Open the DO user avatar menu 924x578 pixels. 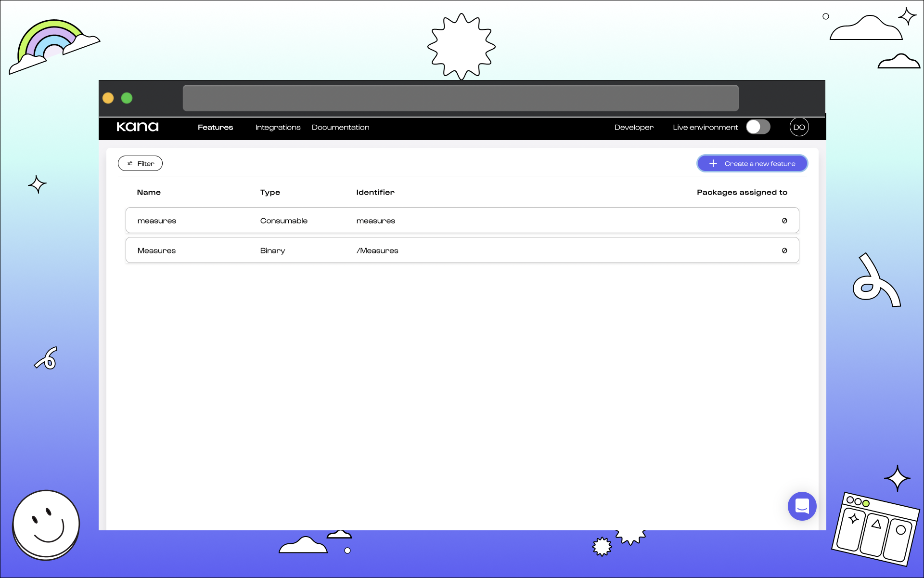(799, 127)
